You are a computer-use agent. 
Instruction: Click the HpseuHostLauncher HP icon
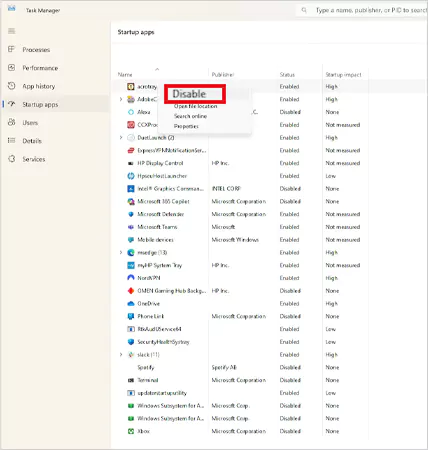131,176
